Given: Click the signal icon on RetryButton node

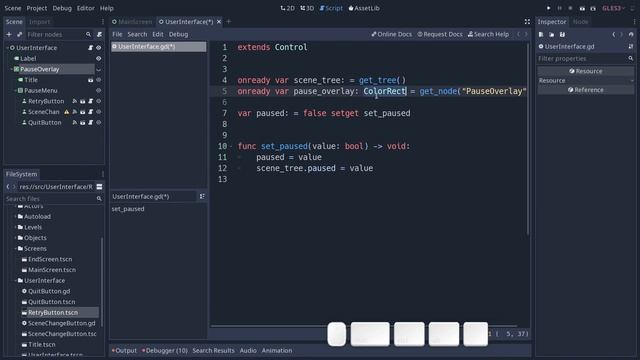Looking at the screenshot, I should (75, 101).
